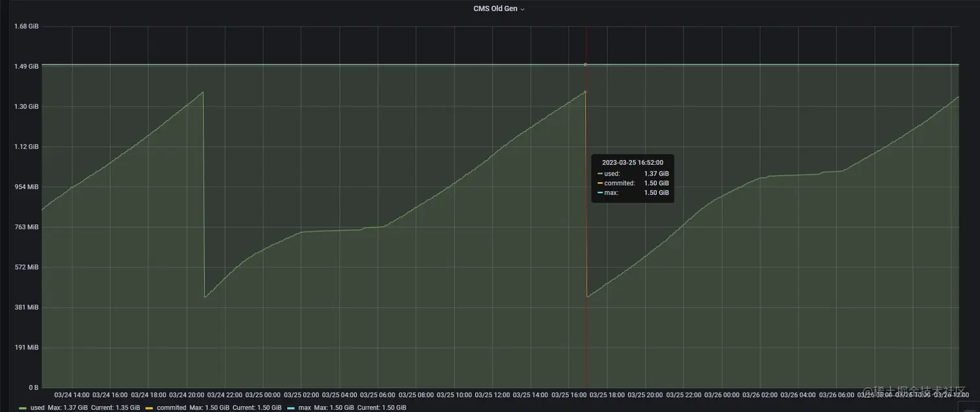Click the 03/25 08:00 x-axis label
This screenshot has height=412, width=980.
(x=416, y=395)
